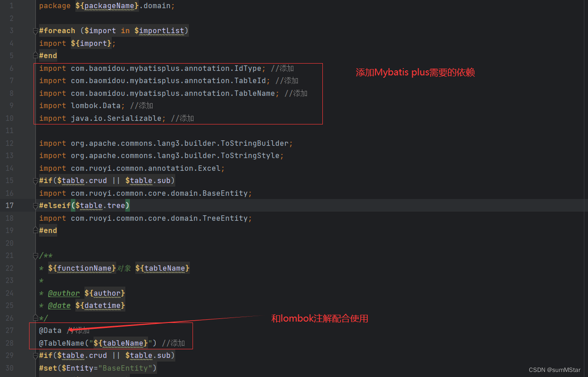The width and height of the screenshot is (588, 377).
Task: Click the annotation.TableName import line
Action: [159, 93]
